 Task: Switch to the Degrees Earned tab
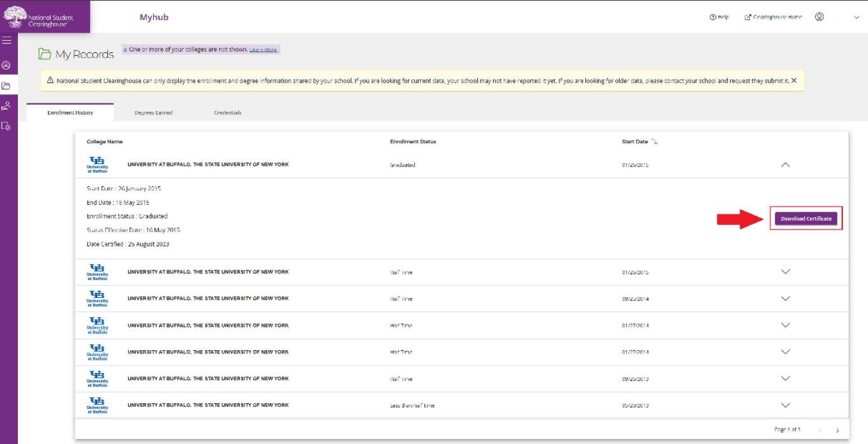(x=153, y=113)
